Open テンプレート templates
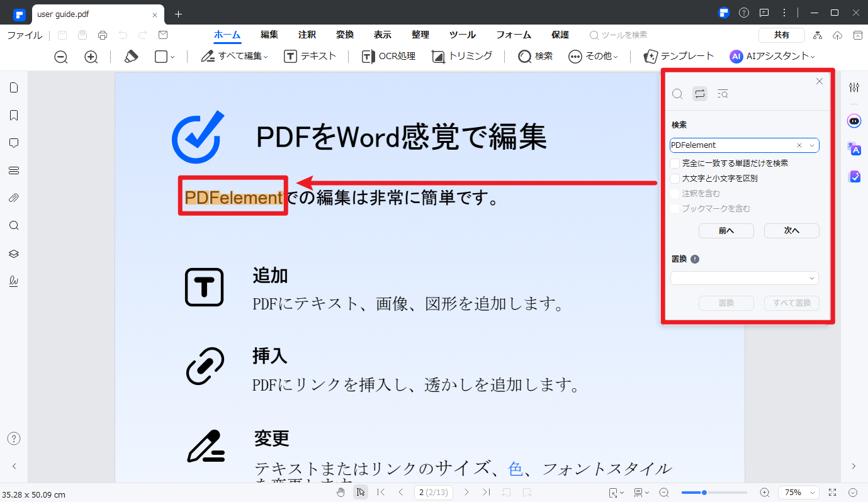Image resolution: width=868 pixels, height=502 pixels. pos(679,56)
